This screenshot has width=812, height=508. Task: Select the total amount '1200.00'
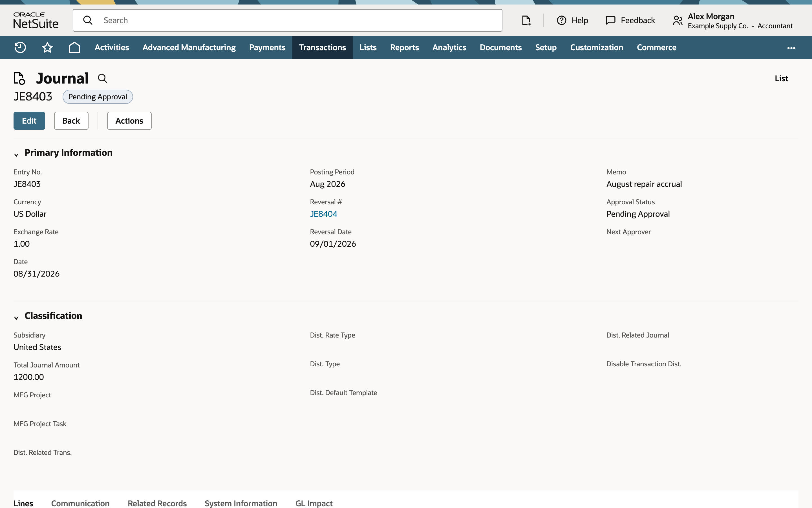pyautogui.click(x=28, y=377)
